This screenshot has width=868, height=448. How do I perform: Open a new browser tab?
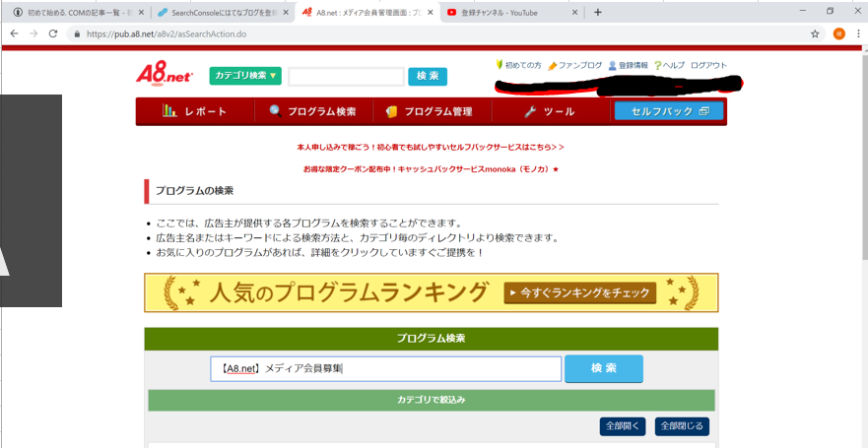[597, 12]
